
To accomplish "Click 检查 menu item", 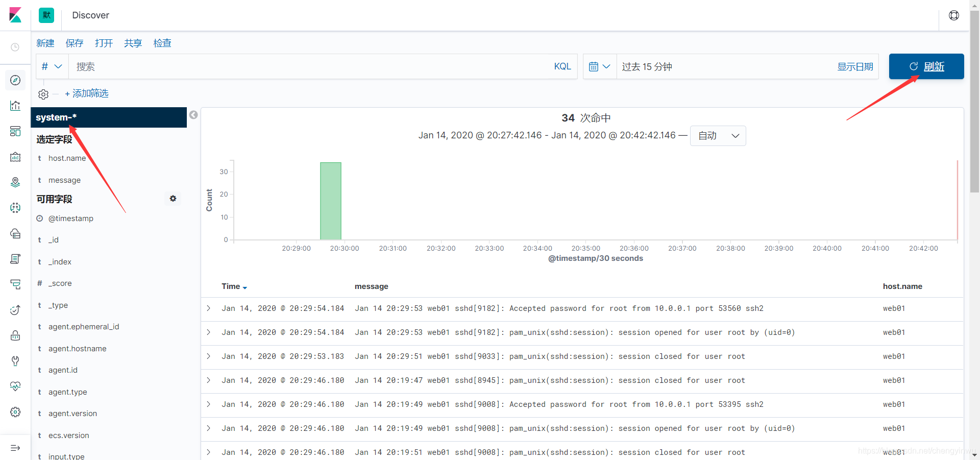I will pyautogui.click(x=162, y=43).
